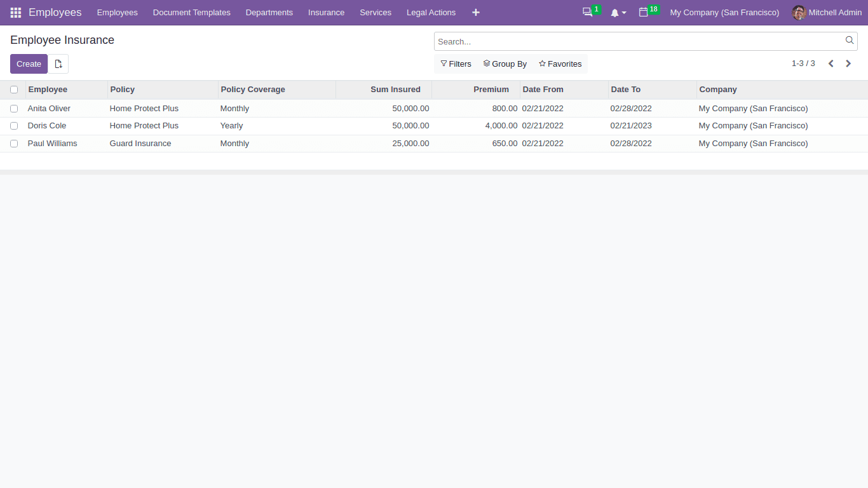This screenshot has height=488, width=868.
Task: Open the Legal Actions menu
Action: tap(431, 12)
